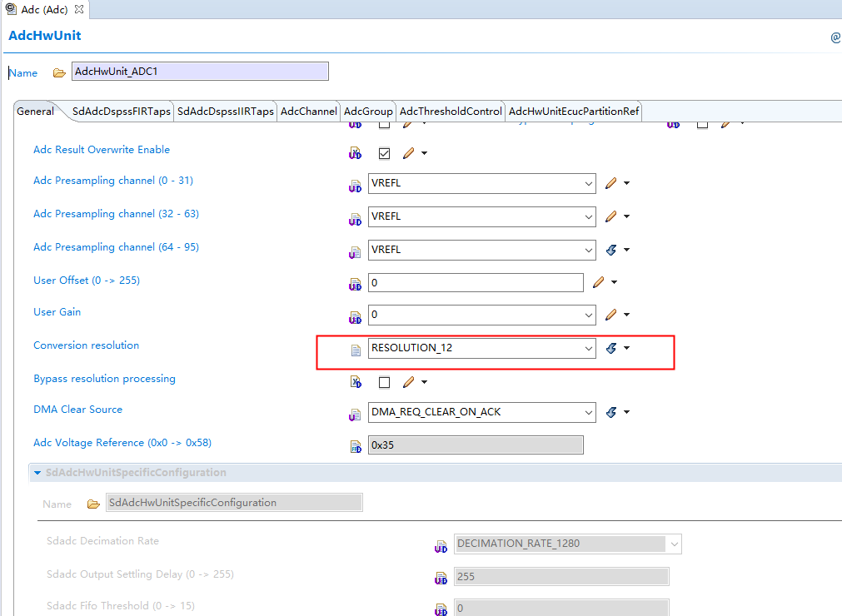Viewport: 842px width, 616px height.
Task: Open arrow menu beside DMA Clear Source icon
Action: (x=626, y=412)
